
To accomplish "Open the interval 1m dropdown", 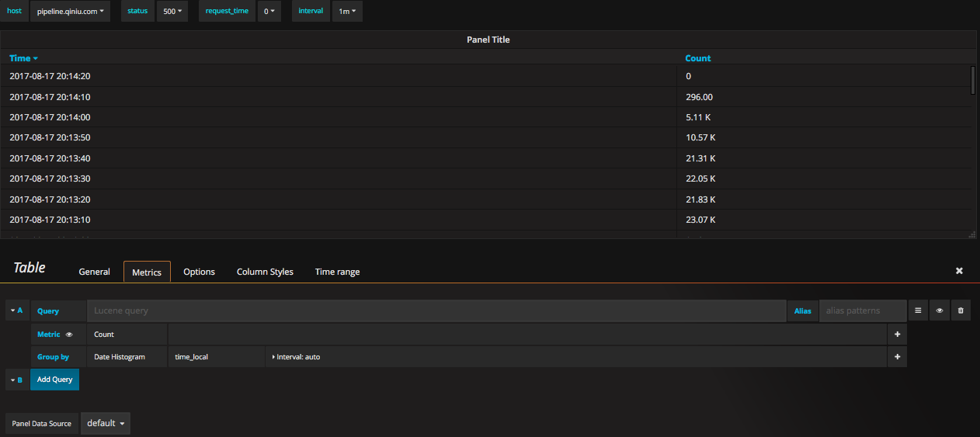I will 346,12.
